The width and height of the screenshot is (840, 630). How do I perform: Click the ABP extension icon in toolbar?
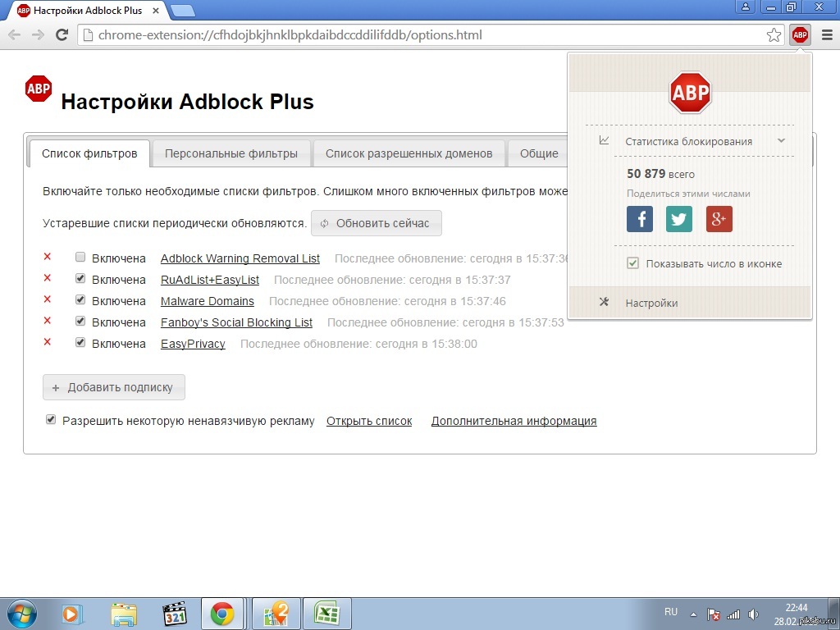800,35
